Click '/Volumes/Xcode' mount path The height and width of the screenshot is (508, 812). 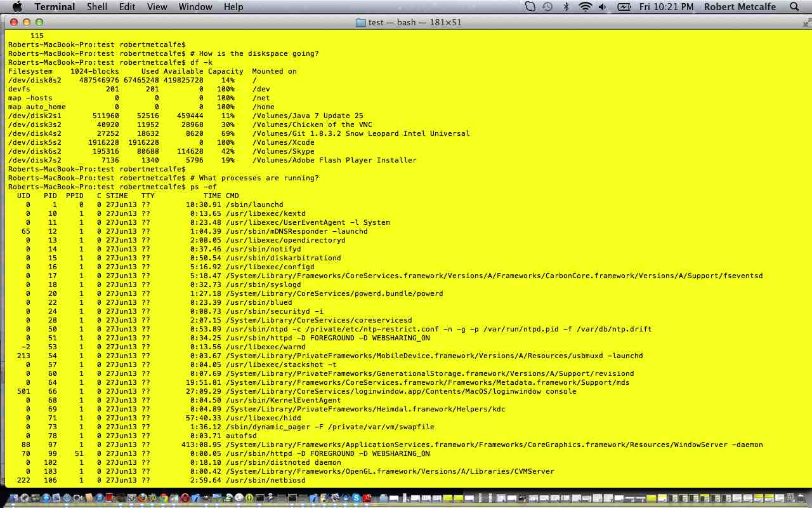pyautogui.click(x=283, y=142)
